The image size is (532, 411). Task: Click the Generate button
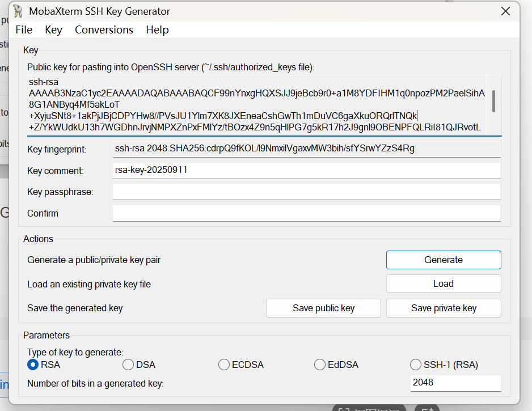click(x=444, y=260)
